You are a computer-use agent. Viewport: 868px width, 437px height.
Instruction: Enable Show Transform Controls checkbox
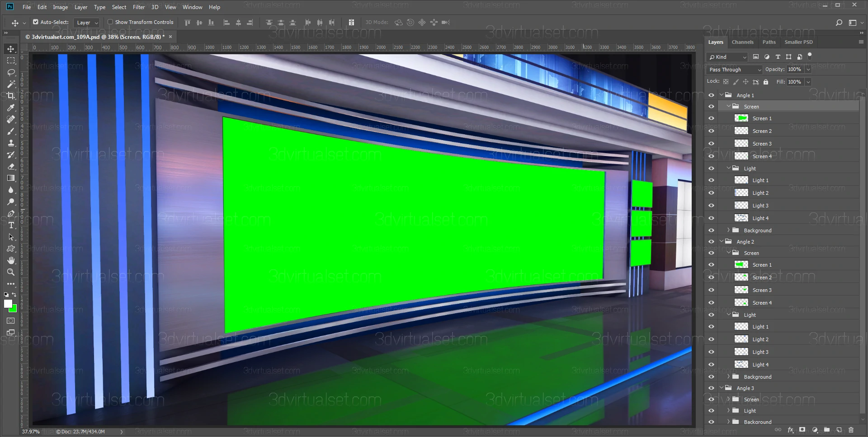pos(110,22)
